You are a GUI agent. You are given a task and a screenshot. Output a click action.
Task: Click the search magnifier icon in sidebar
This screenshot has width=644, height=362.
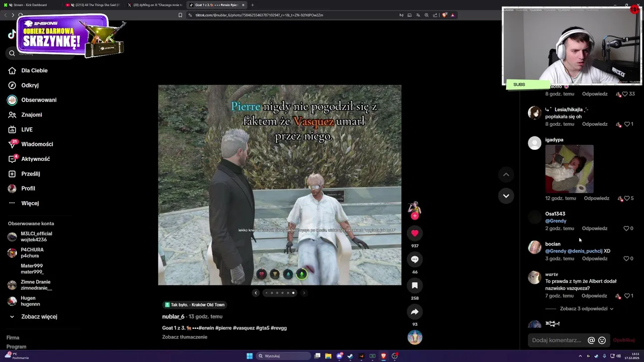12,53
